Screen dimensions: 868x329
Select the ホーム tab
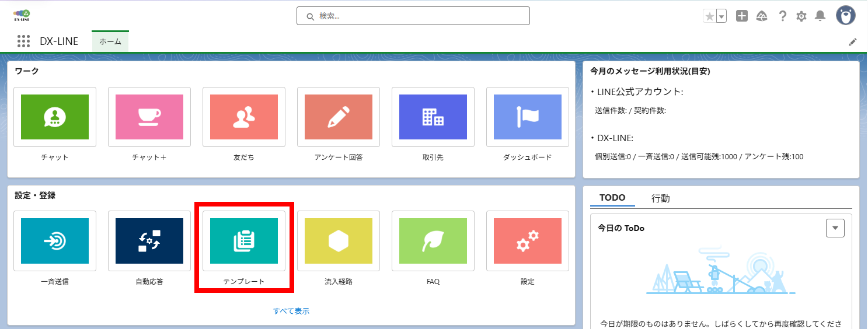coord(110,41)
